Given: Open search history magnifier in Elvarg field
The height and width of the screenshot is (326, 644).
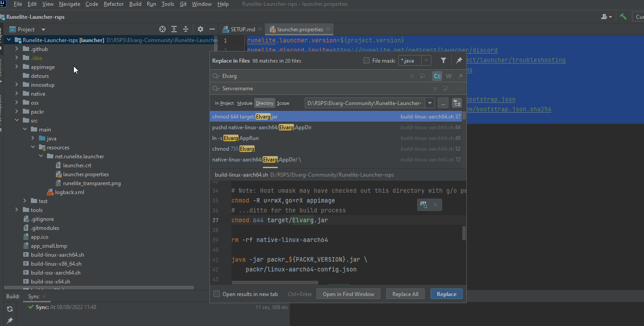Looking at the screenshot, I should [x=216, y=76].
